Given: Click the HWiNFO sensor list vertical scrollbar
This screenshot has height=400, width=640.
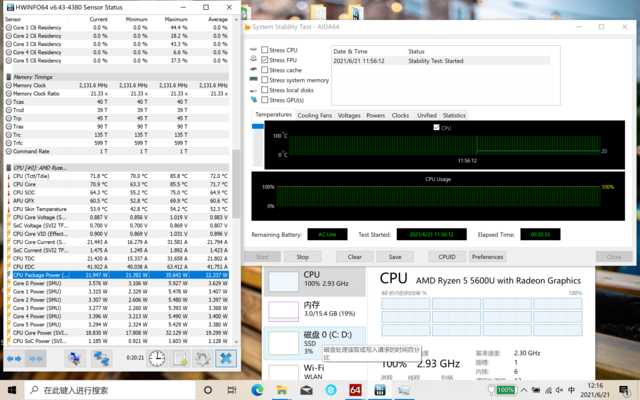Looking at the screenshot, I should [236, 183].
